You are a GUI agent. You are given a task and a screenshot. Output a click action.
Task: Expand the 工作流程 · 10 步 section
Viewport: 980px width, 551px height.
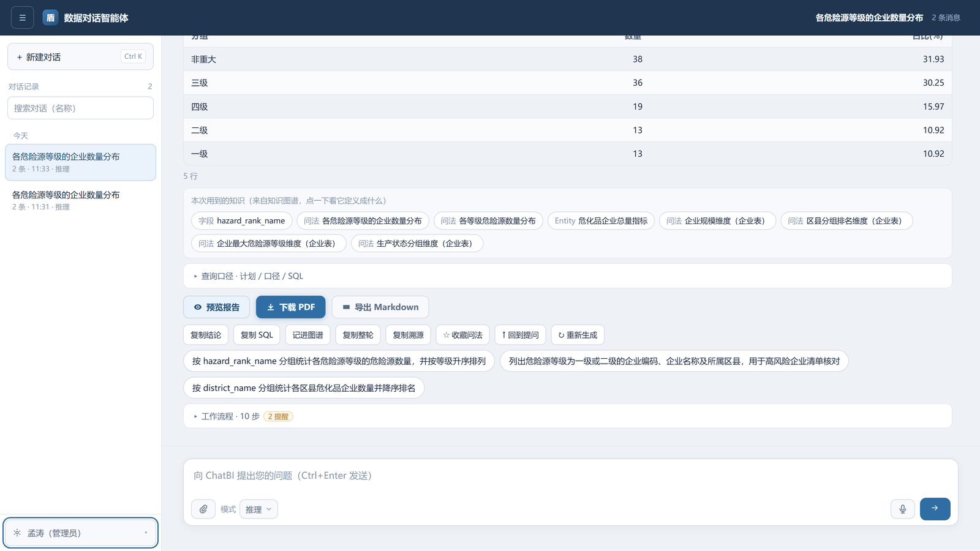click(567, 416)
